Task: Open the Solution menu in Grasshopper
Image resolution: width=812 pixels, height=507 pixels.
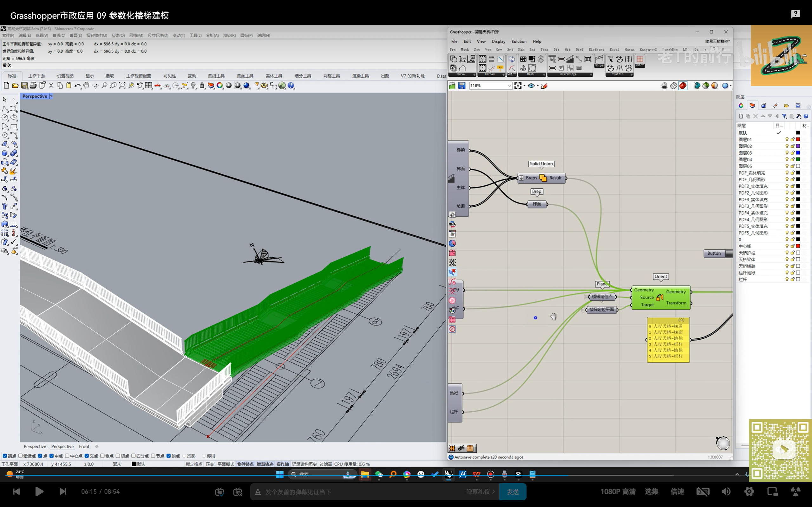Action: [518, 42]
